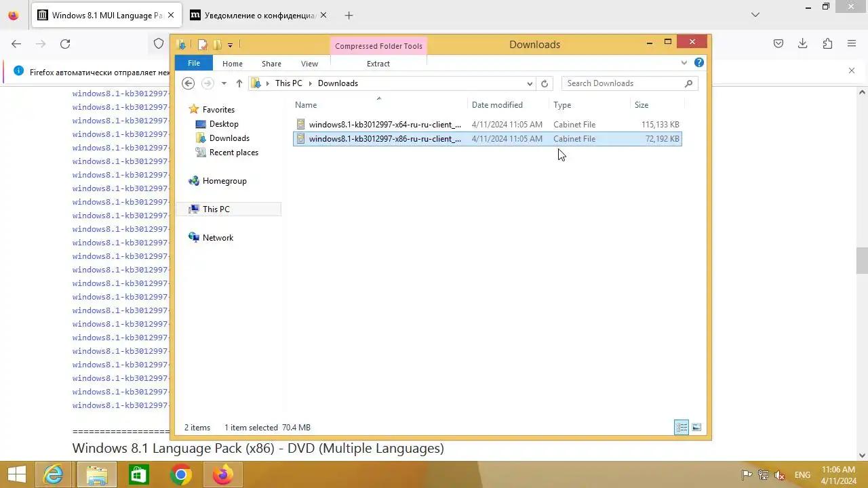Open File Explorer taskbar icon
The image size is (868, 488).
point(96,475)
